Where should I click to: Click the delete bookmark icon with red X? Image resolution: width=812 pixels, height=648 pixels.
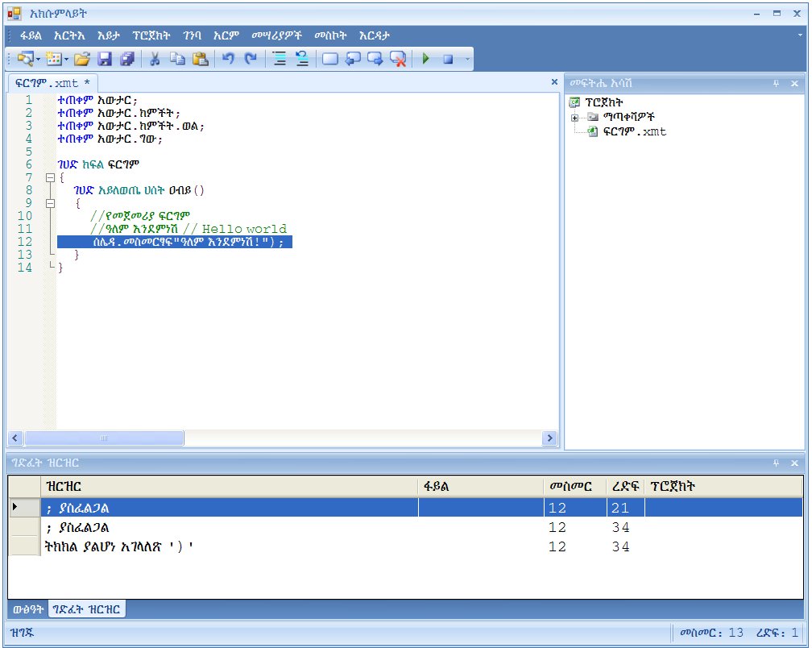coord(398,59)
